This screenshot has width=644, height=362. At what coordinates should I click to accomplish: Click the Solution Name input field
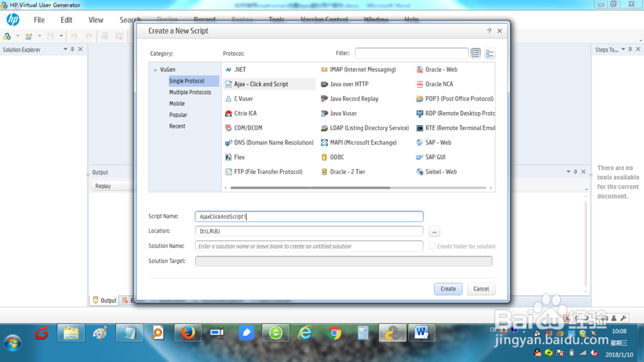click(309, 246)
